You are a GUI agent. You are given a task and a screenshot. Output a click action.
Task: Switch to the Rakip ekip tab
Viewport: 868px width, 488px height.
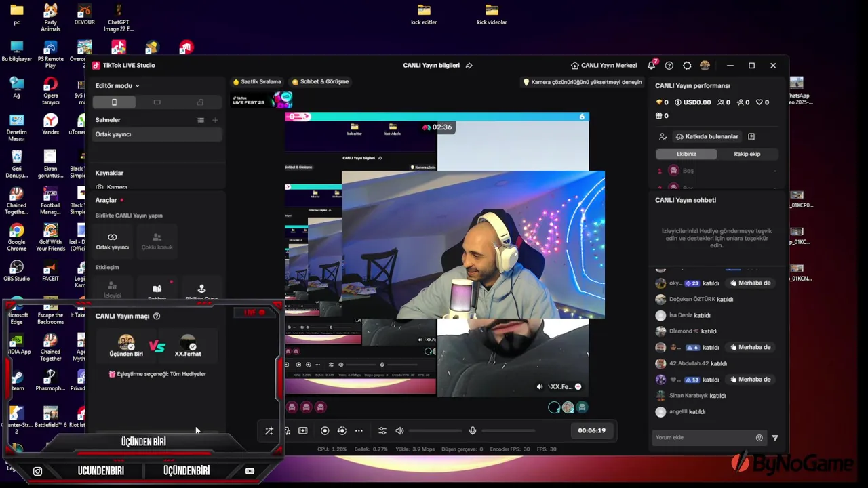[x=747, y=154]
